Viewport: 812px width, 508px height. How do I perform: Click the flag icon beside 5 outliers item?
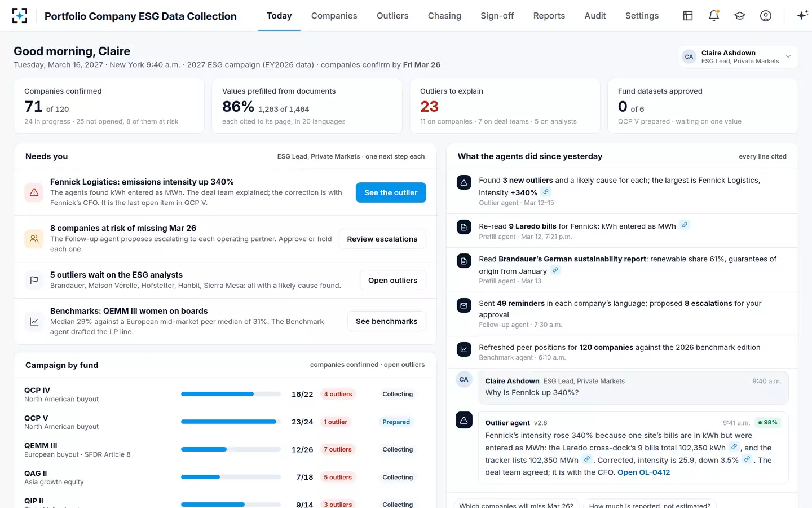pos(34,280)
